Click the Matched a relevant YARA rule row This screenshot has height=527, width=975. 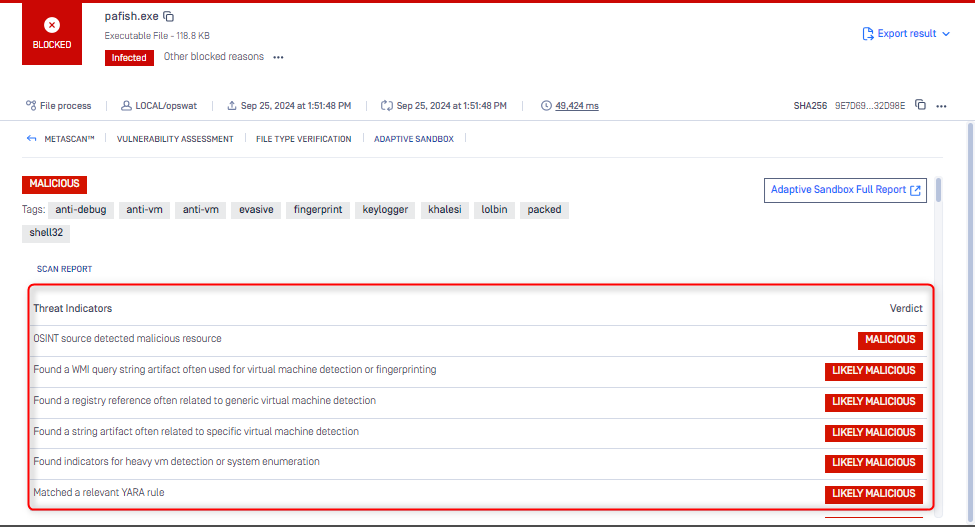(479, 493)
